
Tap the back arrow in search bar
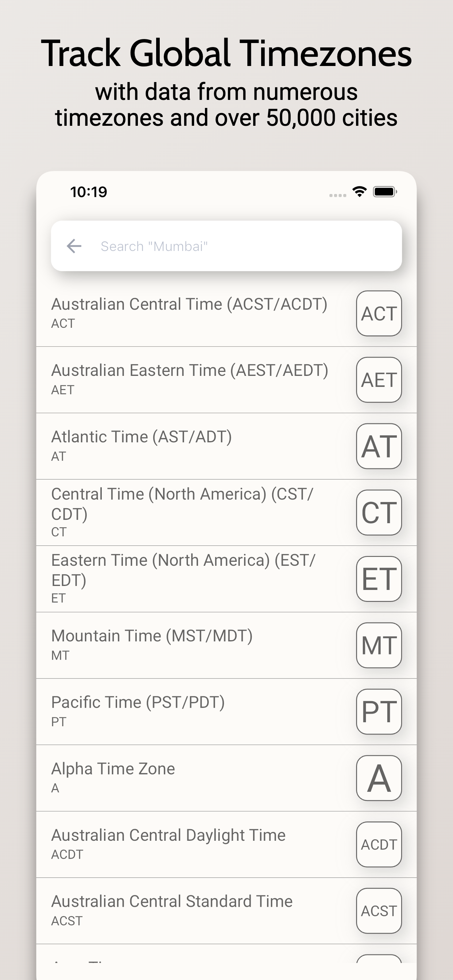(74, 246)
